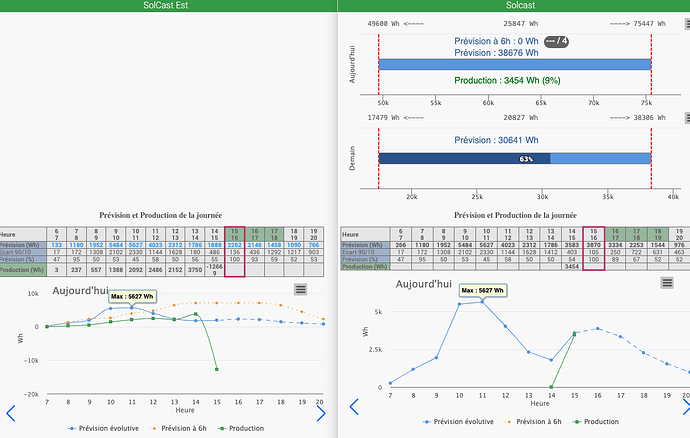Click the left arrow in Solcast panel
Viewport: 690px width, 438px height.
pyautogui.click(x=353, y=407)
